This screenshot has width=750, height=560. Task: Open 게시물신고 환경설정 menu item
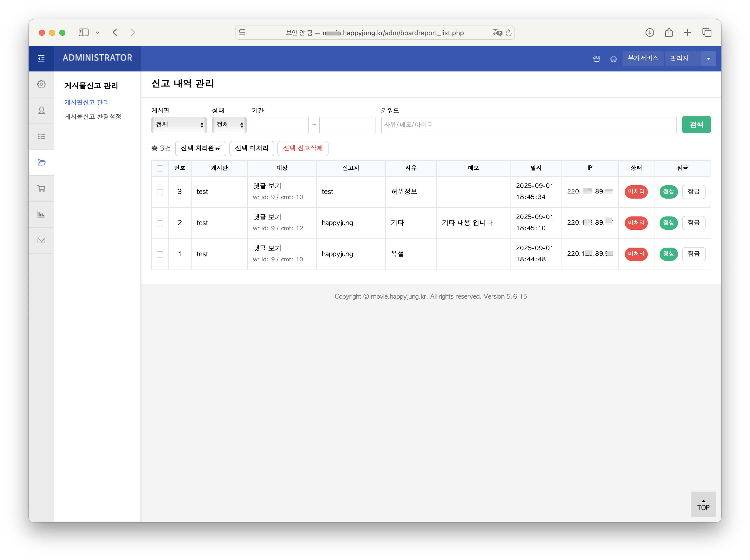pos(92,117)
